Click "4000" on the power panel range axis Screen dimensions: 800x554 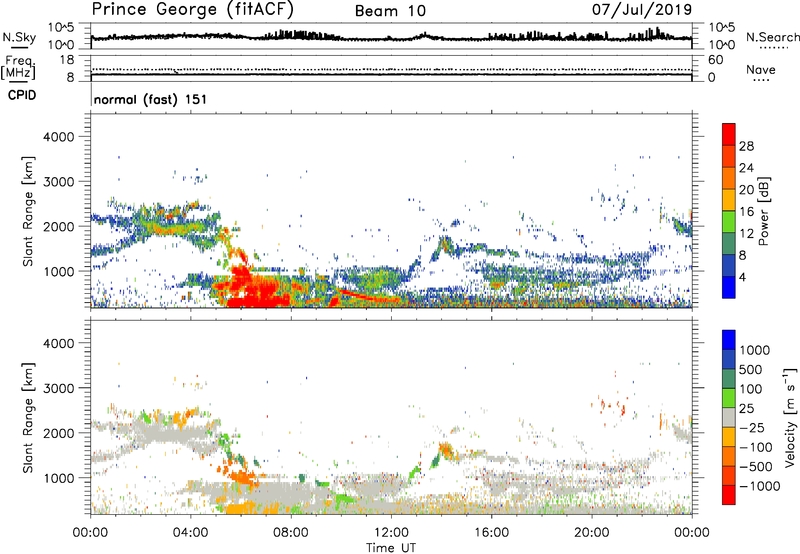[x=59, y=137]
